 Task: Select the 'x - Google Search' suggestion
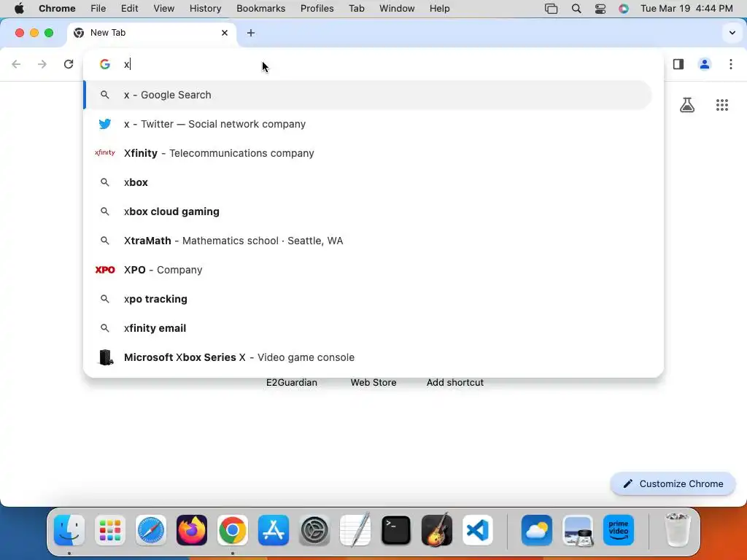point(368,95)
